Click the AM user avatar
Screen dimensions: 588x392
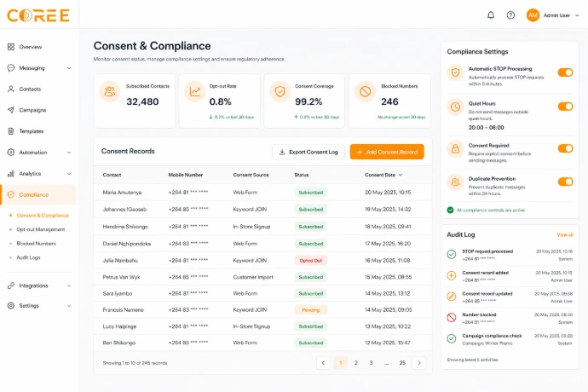[533, 15]
